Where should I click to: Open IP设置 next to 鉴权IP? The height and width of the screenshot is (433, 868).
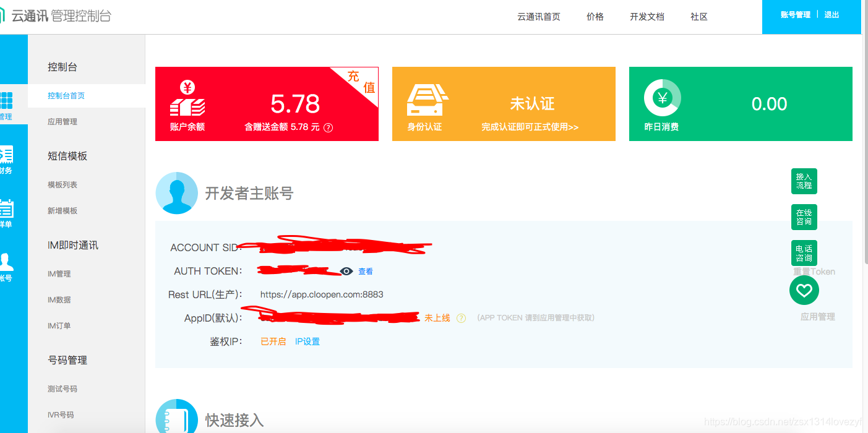307,341
